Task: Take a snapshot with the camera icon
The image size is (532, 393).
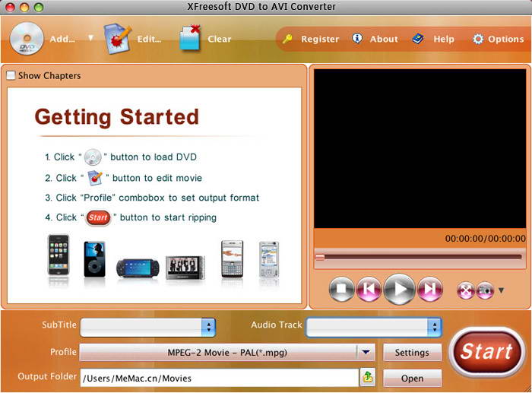Action: [x=485, y=290]
